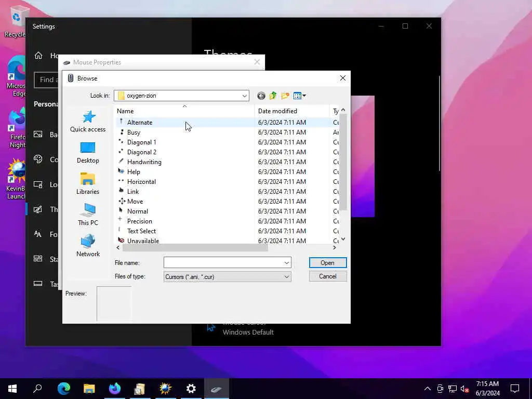
Task: Click the file list scroll-up arrow
Action: (343, 110)
